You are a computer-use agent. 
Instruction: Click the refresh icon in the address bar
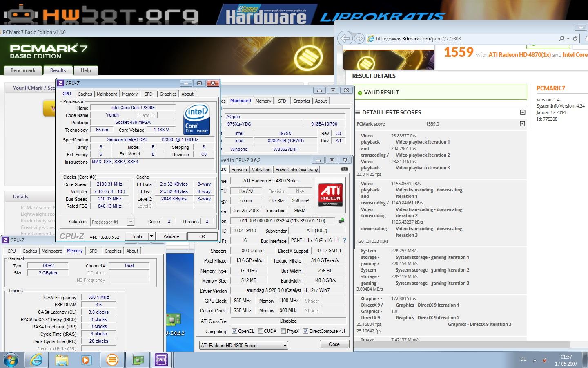[x=575, y=38]
